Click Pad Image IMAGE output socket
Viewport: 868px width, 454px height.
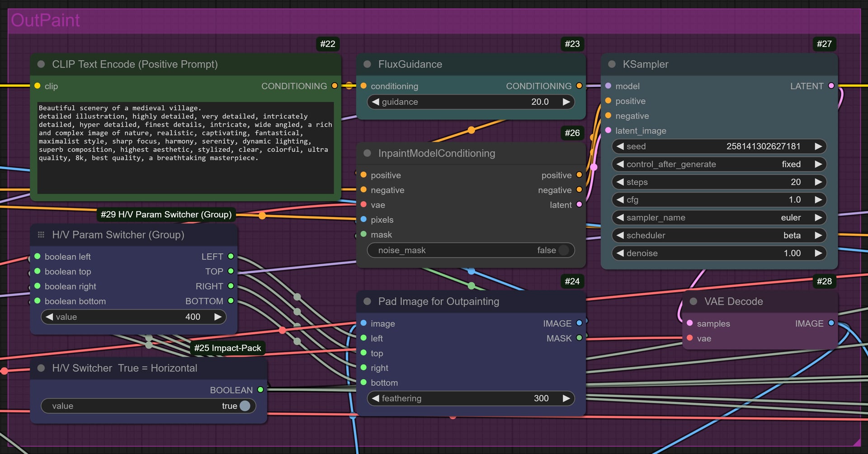(x=579, y=323)
